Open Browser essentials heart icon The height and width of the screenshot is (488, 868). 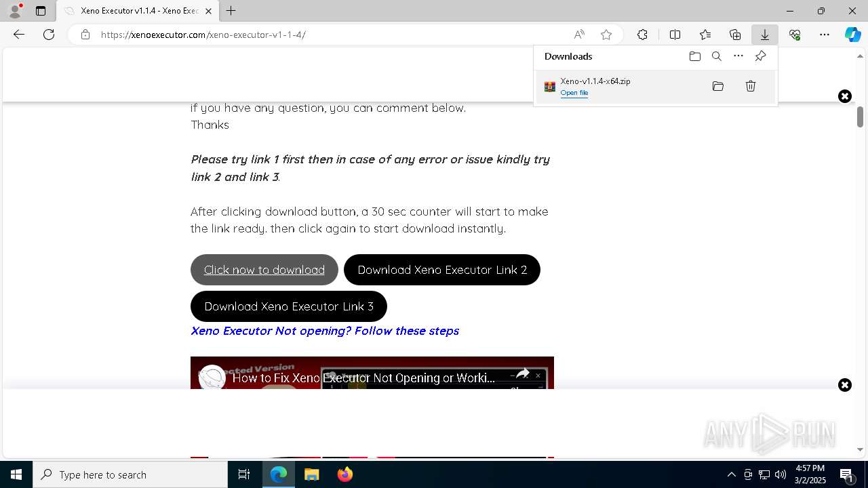(795, 35)
